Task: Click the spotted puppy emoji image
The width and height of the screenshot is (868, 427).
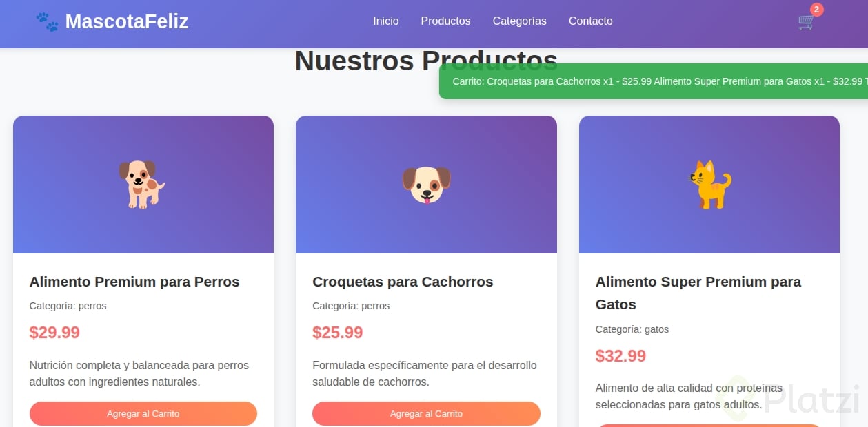Action: pos(142,185)
